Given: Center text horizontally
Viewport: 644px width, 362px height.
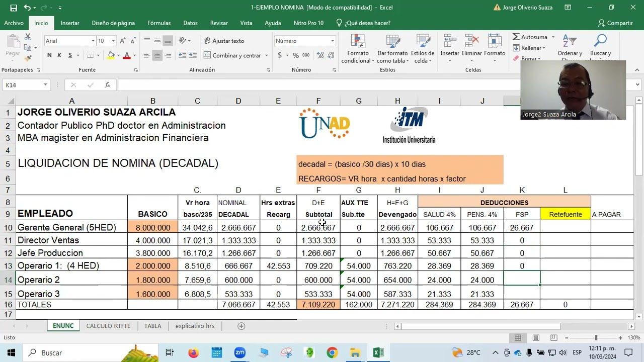Looking at the screenshot, I should (x=157, y=55).
